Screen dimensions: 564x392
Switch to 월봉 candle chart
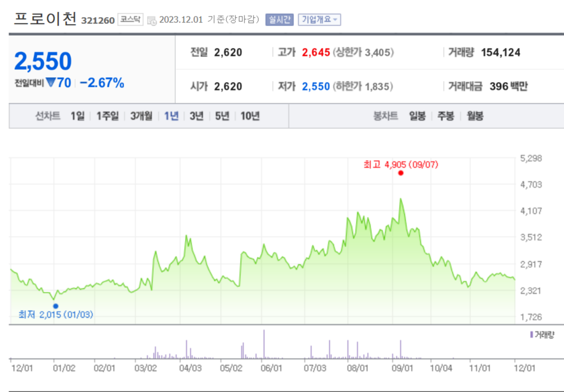(475, 116)
